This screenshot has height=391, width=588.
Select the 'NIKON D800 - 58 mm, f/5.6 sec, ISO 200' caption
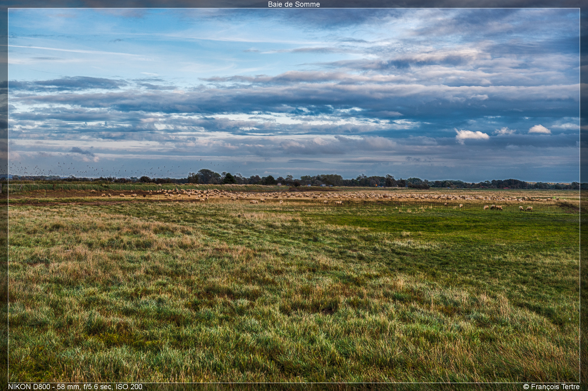click(x=75, y=387)
